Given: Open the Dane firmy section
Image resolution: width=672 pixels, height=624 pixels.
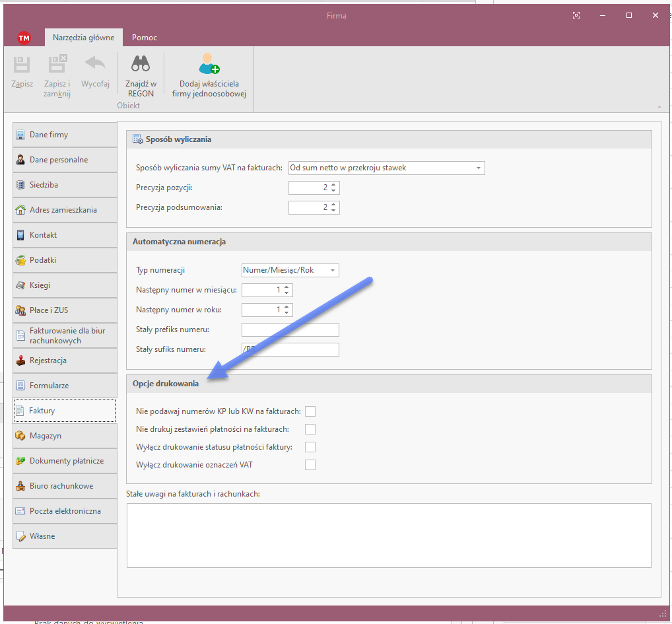Looking at the screenshot, I should pos(65,135).
